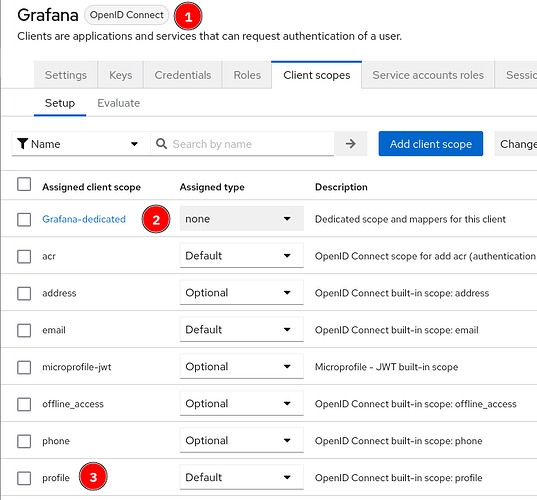Change assigned type of microprofile-jwt

click(x=241, y=366)
